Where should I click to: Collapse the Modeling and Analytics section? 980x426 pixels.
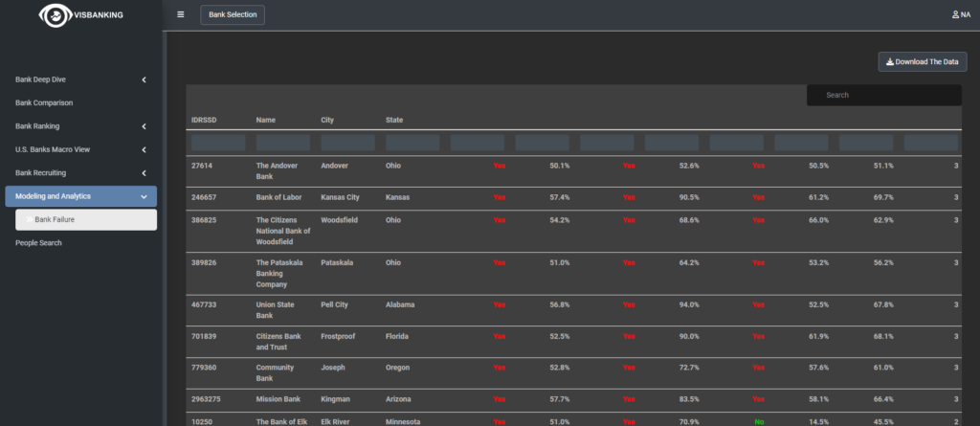[x=144, y=196]
